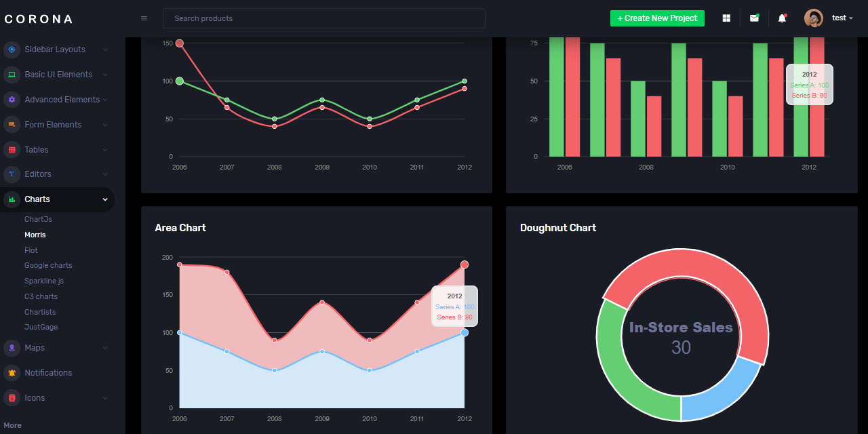Click the Basic UI Elements icon
The width and height of the screenshot is (868, 434).
coord(12,75)
